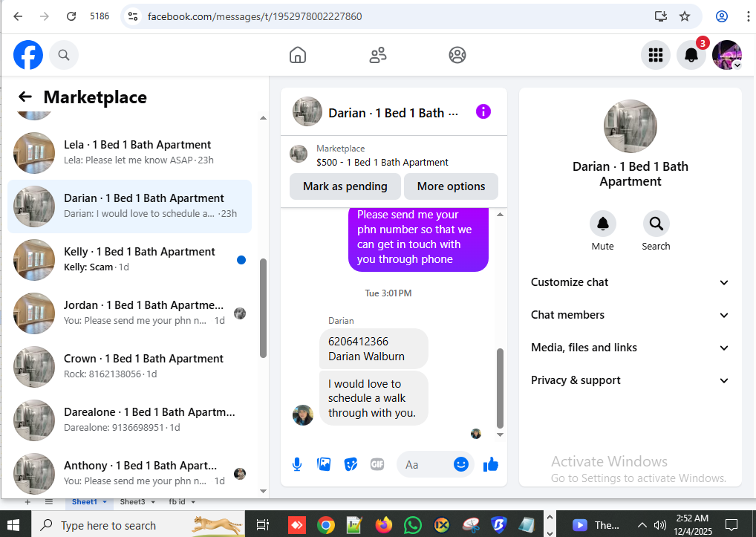756x537 pixels.
Task: Open Firefox from taskbar
Action: pyautogui.click(x=384, y=525)
